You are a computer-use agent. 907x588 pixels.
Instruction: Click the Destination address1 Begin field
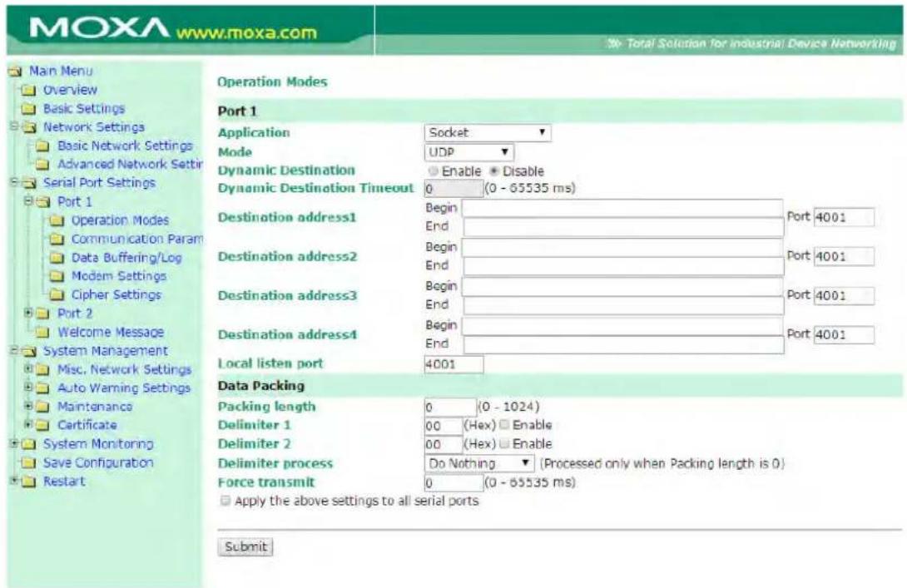622,208
